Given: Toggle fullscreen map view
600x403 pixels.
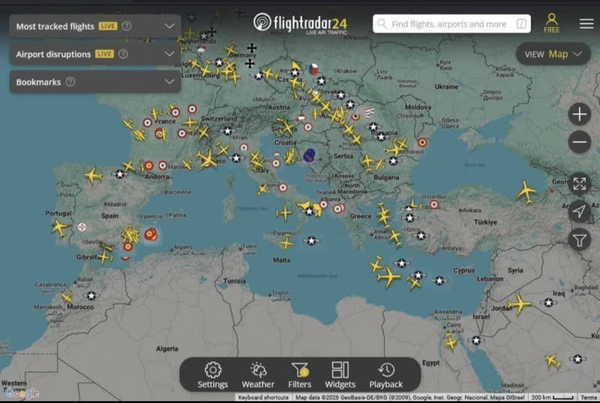Looking at the screenshot, I should click(x=579, y=183).
